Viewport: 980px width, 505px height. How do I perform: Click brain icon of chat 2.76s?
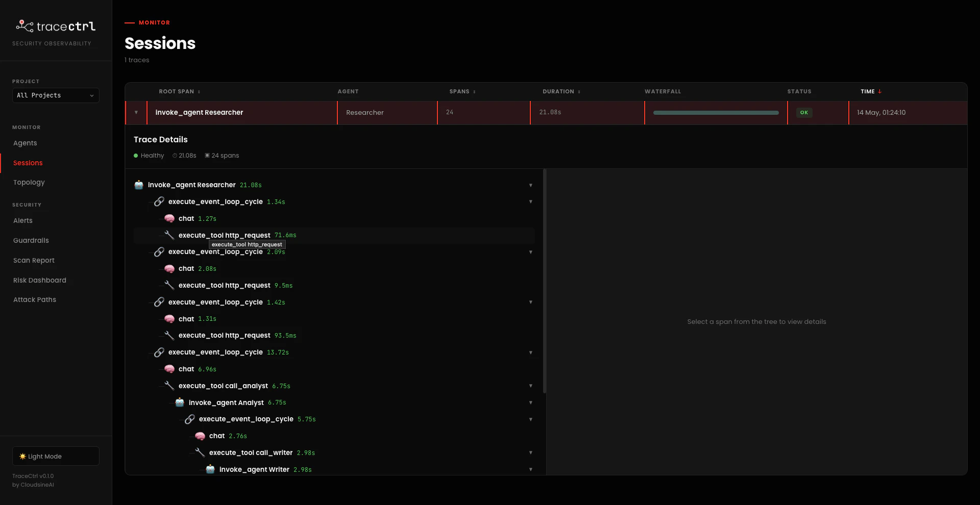200,436
